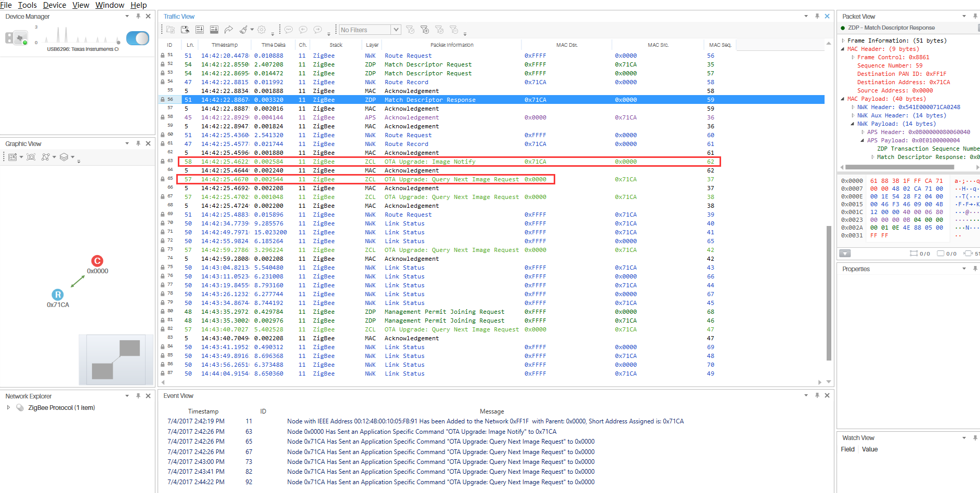Image resolution: width=980 pixels, height=493 pixels.
Task: Click the disable filter funnel icon
Action: pos(439,30)
